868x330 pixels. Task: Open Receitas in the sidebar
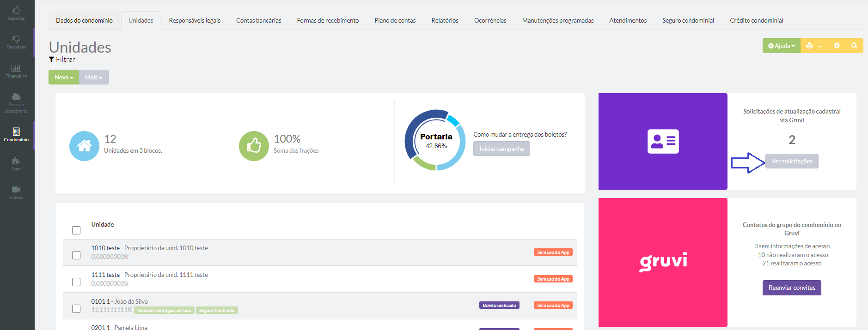[x=16, y=13]
